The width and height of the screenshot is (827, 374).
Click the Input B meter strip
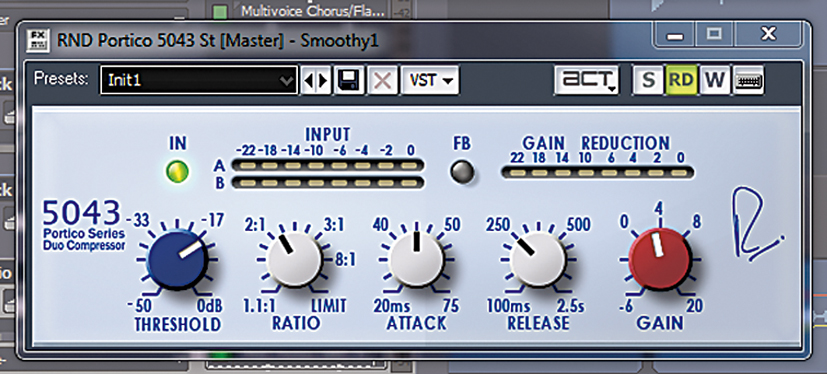328,183
